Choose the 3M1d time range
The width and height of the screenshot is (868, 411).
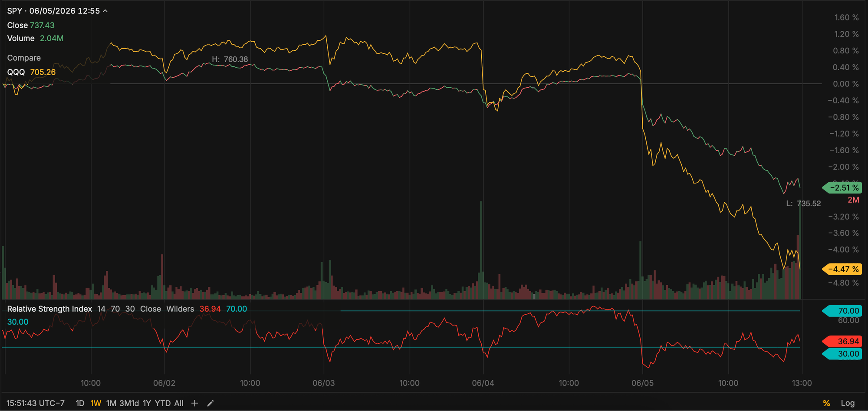(x=129, y=403)
